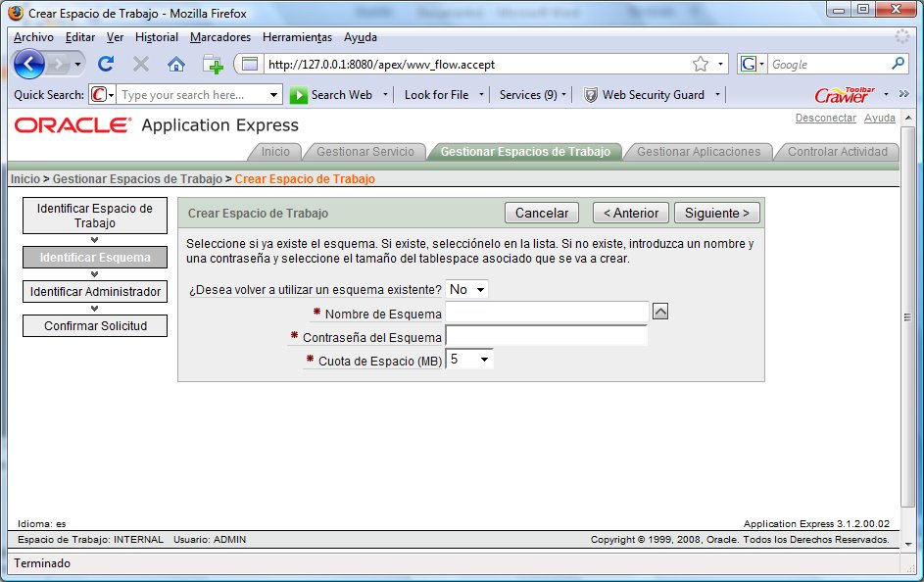Screen dimensions: 924x582
Task: Click the page identity icon in the address bar
Action: coord(250,64)
